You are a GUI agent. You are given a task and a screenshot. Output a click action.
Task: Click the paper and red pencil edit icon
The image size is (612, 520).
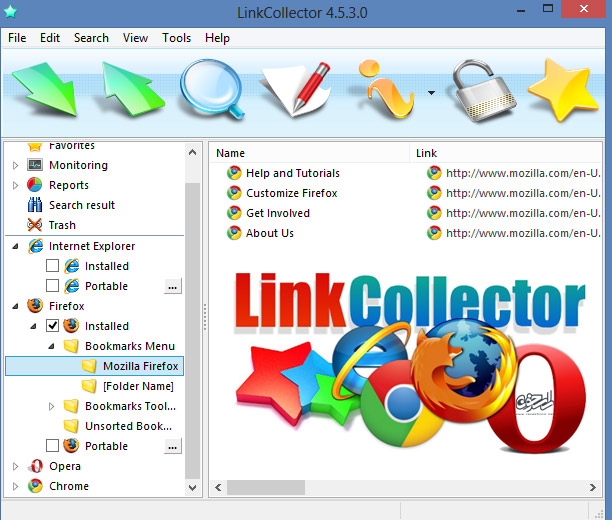(x=296, y=90)
